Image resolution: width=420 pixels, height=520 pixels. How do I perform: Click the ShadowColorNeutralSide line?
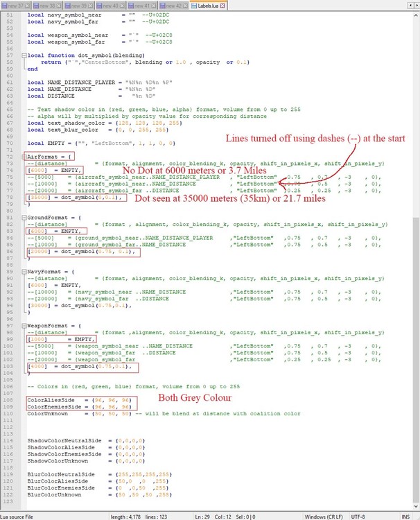click(86, 441)
